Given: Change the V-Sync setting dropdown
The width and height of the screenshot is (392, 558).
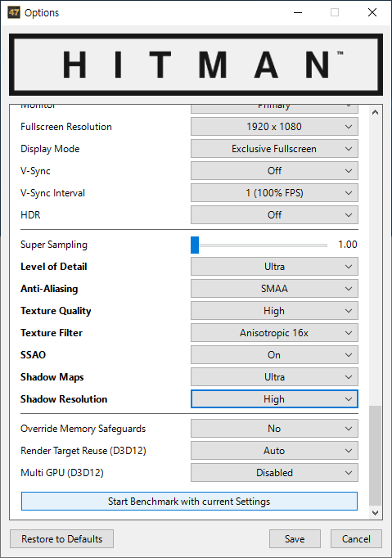Looking at the screenshot, I should coord(274,171).
